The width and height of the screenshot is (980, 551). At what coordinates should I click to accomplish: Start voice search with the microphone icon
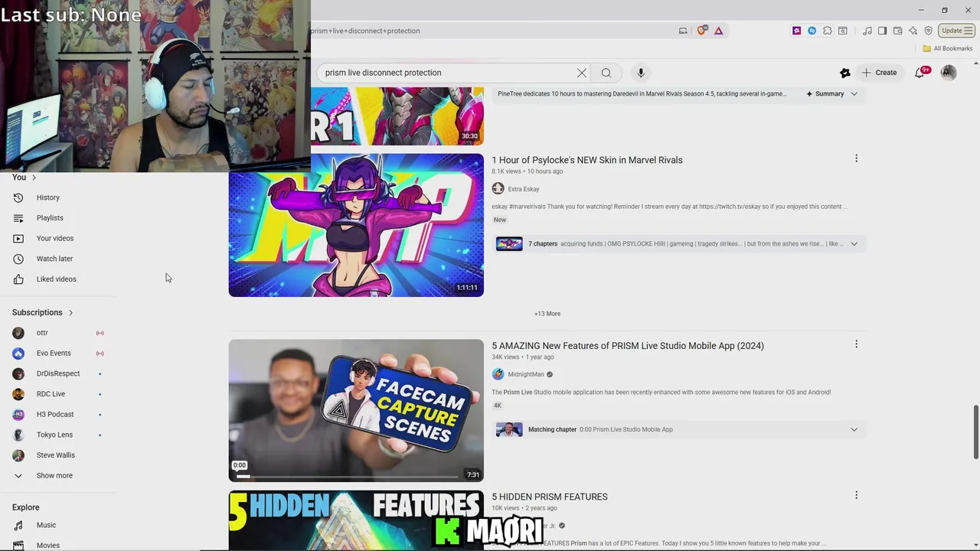click(641, 73)
